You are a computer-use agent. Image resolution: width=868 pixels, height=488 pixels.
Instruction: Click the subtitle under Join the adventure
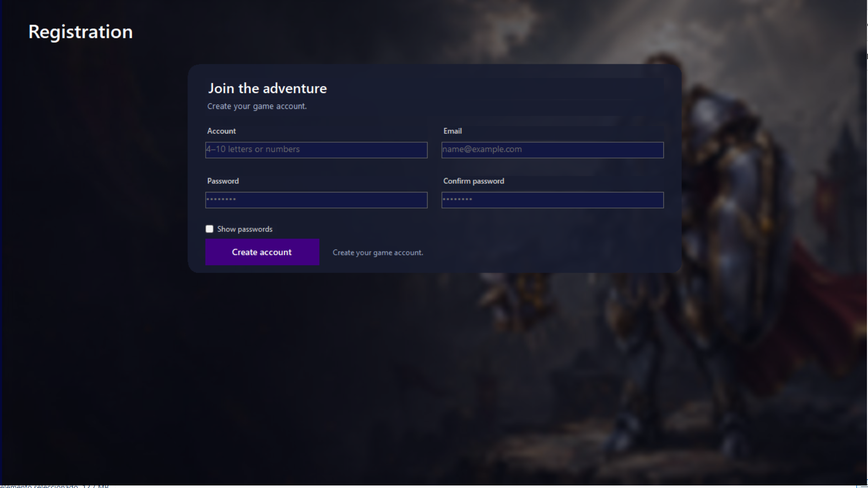[257, 106]
